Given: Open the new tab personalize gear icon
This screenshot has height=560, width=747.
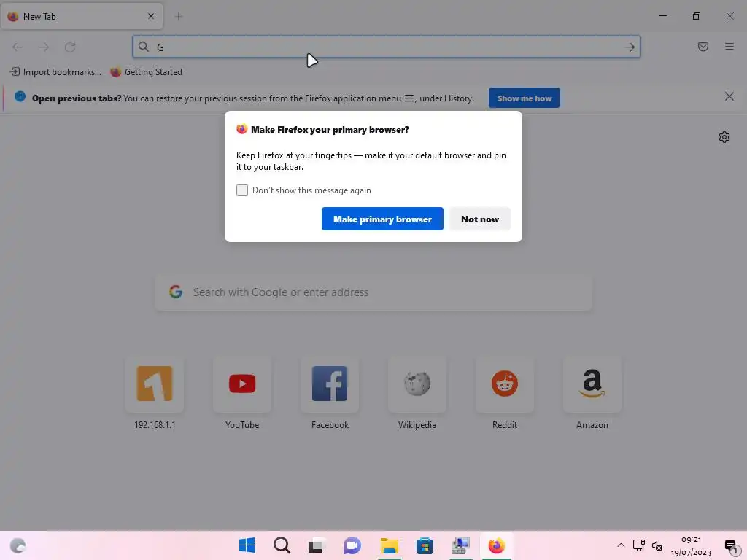Looking at the screenshot, I should point(724,137).
